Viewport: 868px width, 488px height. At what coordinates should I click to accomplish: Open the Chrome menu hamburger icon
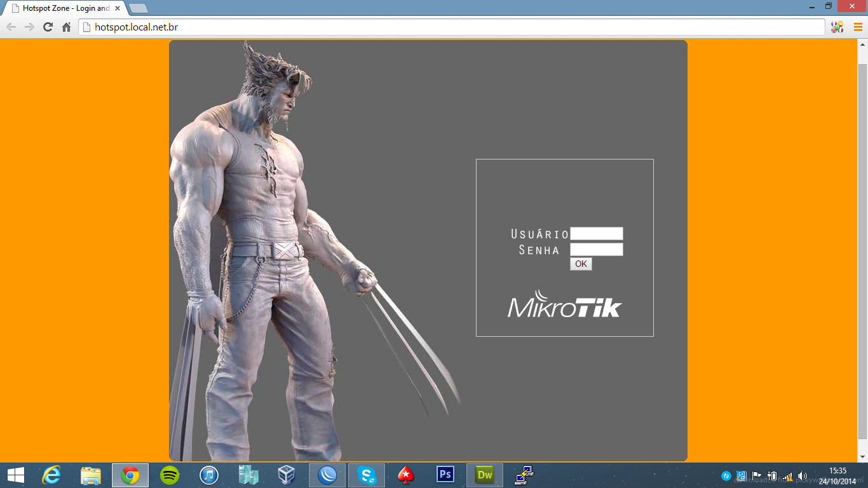pos(858,27)
